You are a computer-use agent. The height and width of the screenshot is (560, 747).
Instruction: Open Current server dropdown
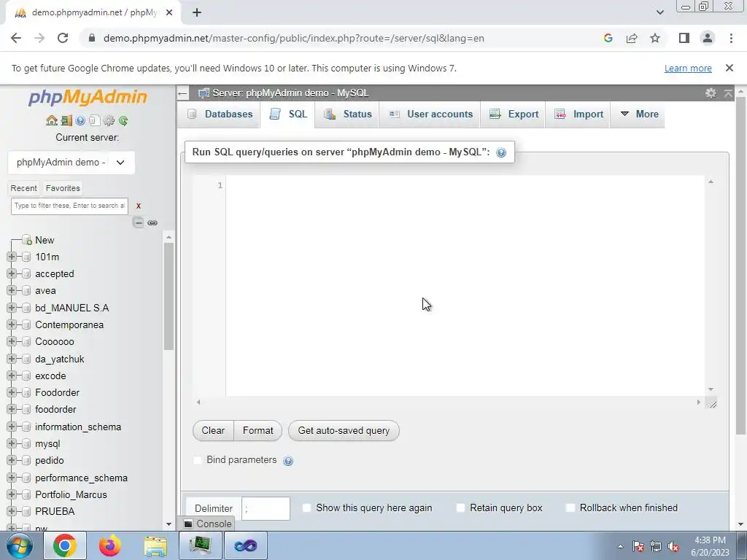pos(71,163)
